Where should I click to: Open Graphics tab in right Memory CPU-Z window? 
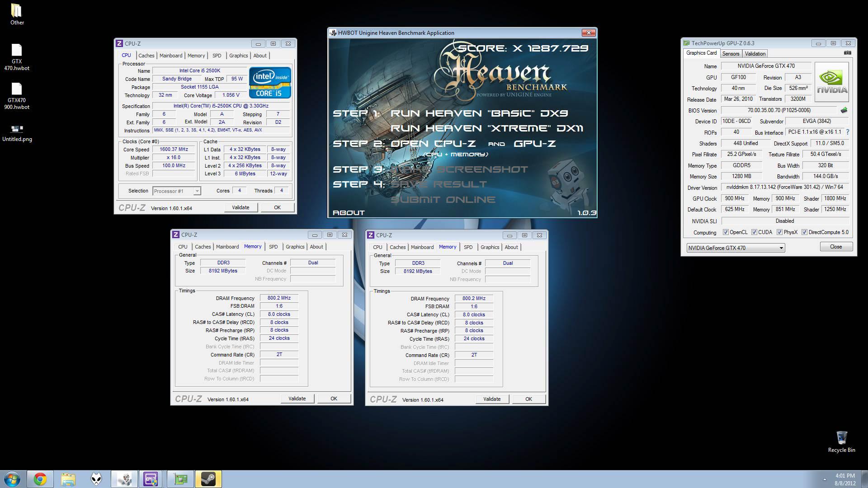[490, 247]
